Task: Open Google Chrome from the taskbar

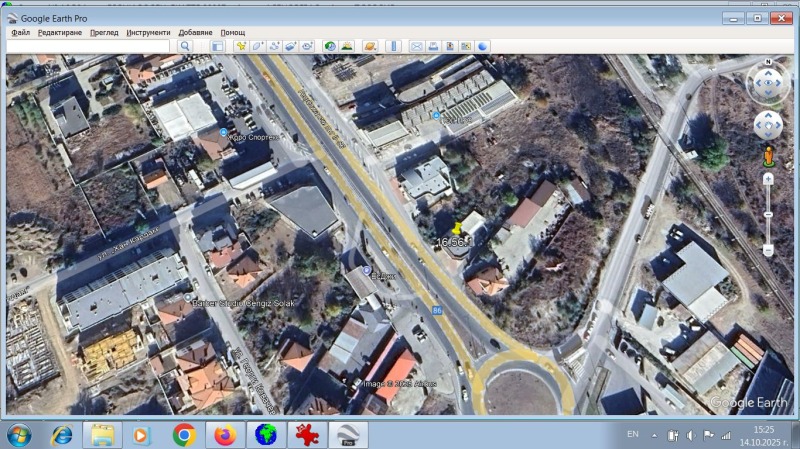Action: [x=183, y=435]
